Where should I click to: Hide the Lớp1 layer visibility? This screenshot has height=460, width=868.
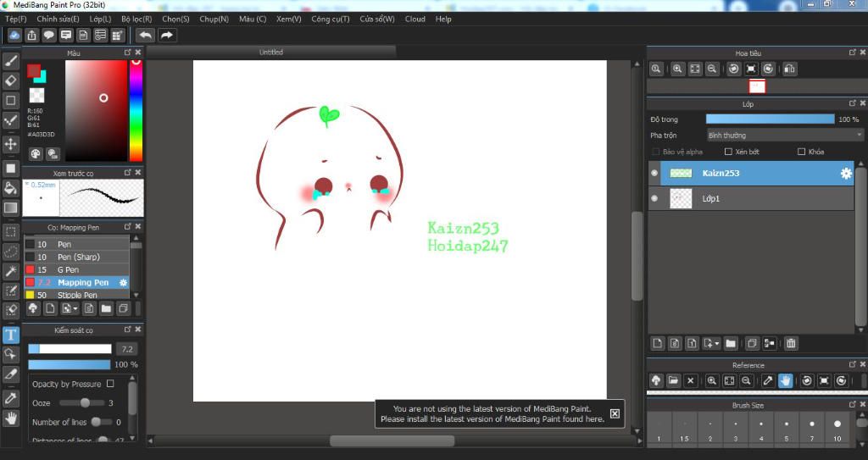654,198
